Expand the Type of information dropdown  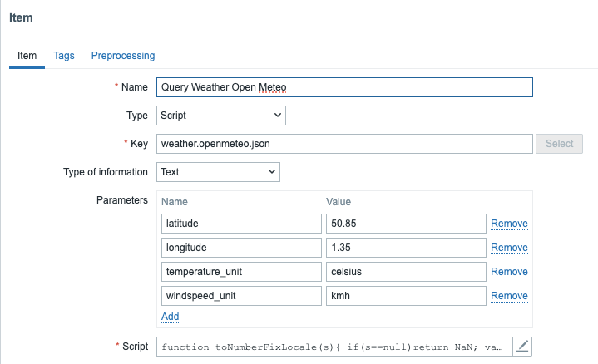point(218,172)
